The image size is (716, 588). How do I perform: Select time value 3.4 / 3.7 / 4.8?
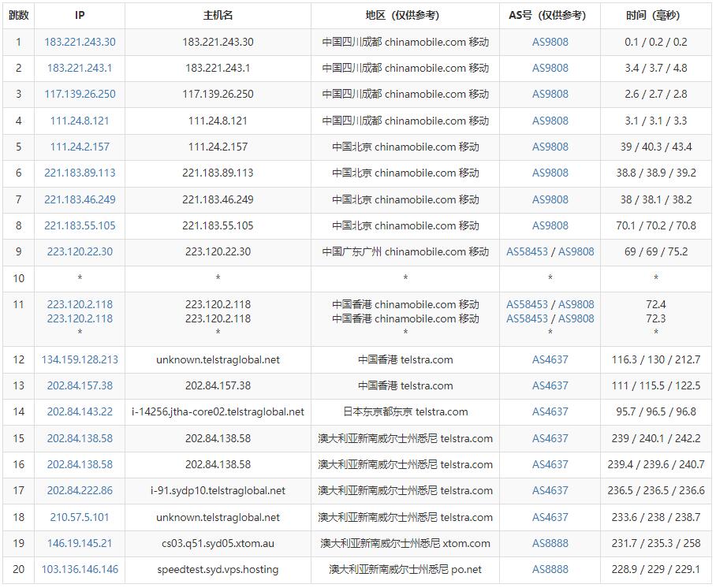pyautogui.click(x=656, y=68)
